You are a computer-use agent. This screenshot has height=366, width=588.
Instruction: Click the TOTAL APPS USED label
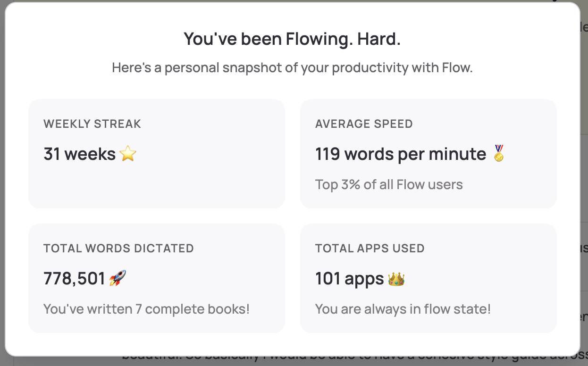pos(370,248)
